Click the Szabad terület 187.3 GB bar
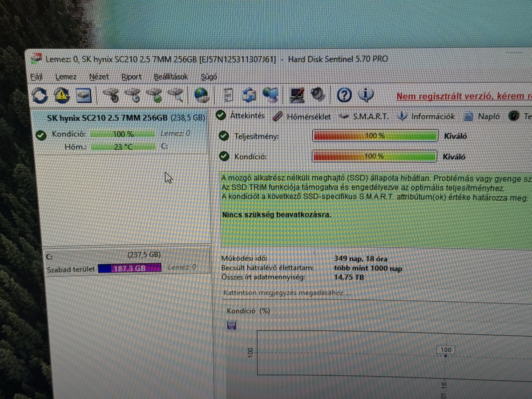 [130, 268]
